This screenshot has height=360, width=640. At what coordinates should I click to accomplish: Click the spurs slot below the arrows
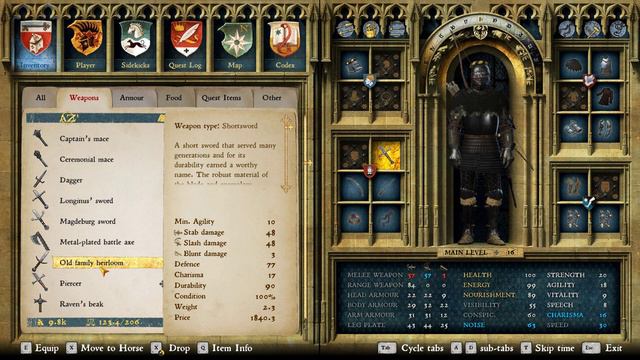click(386, 219)
